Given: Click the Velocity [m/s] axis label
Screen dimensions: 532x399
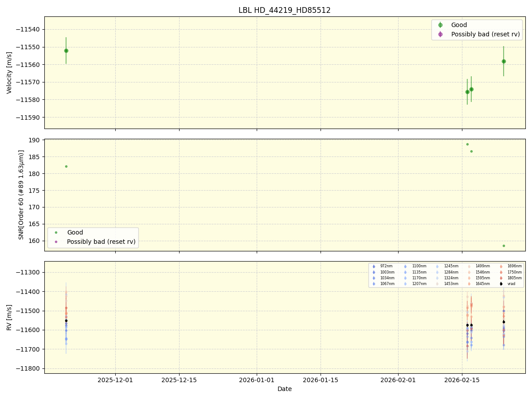Looking at the screenshot, I should tap(9, 73).
